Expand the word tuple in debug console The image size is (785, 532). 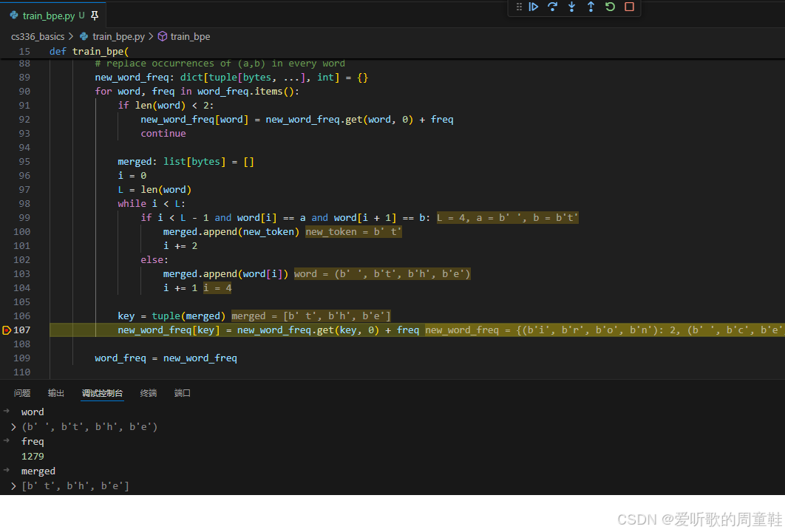coord(13,427)
